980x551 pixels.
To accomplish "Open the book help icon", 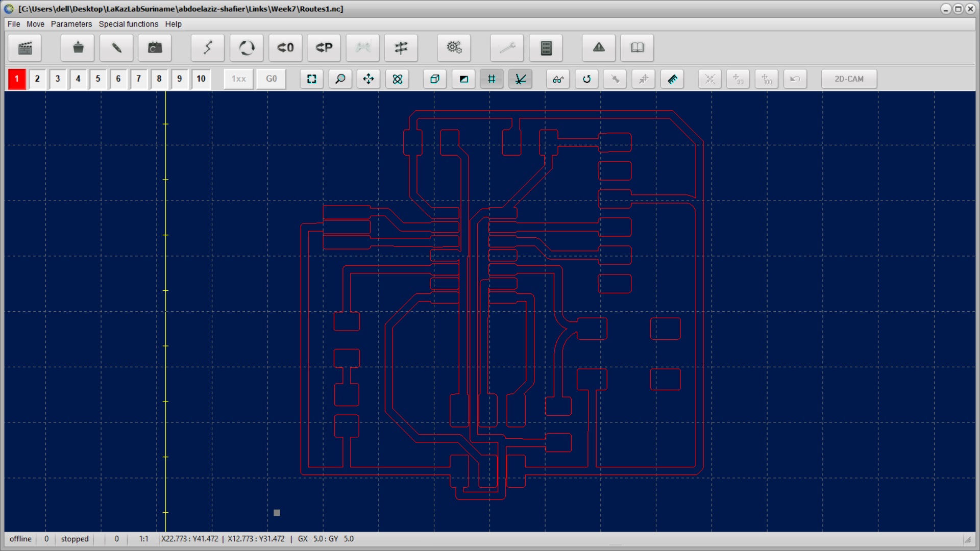I will click(x=637, y=48).
